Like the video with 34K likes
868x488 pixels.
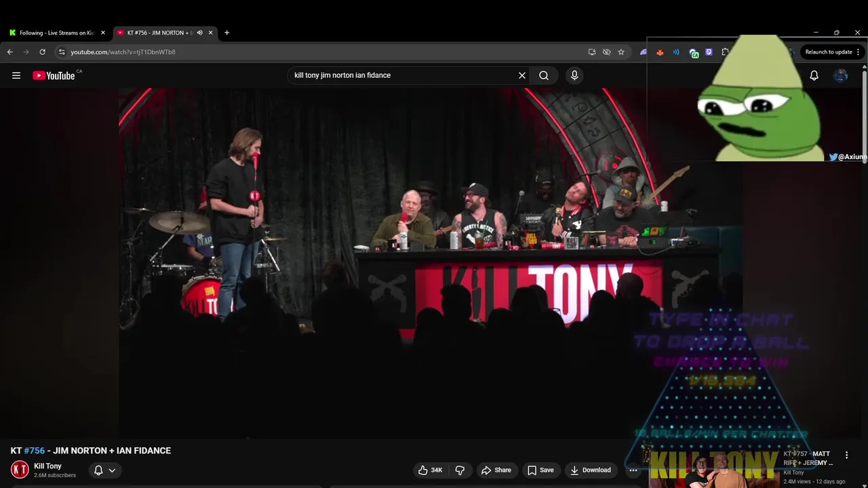[x=430, y=470]
